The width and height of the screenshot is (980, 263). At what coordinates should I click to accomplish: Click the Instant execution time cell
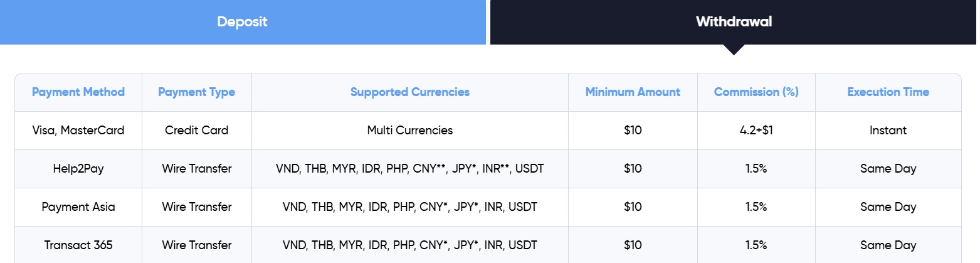tap(888, 131)
